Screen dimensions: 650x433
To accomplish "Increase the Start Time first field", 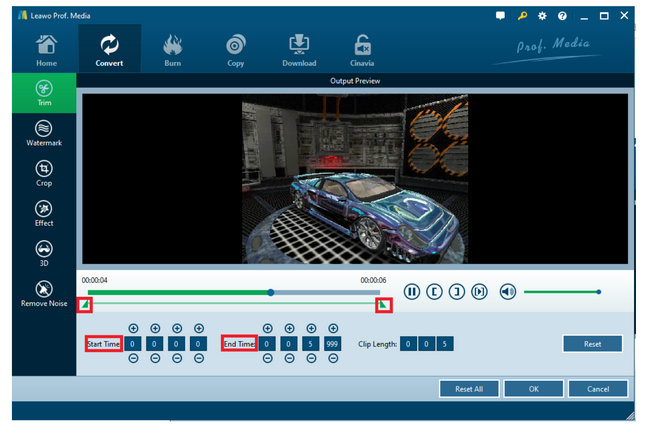I will pos(133,328).
